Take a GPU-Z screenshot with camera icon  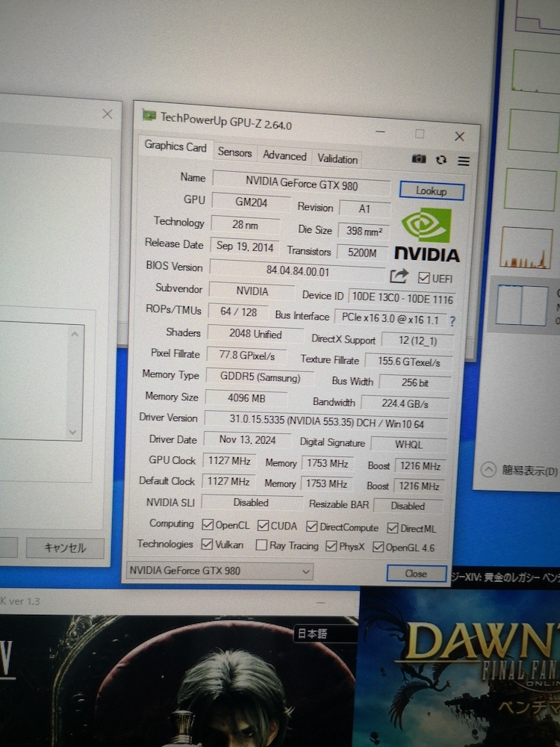419,158
